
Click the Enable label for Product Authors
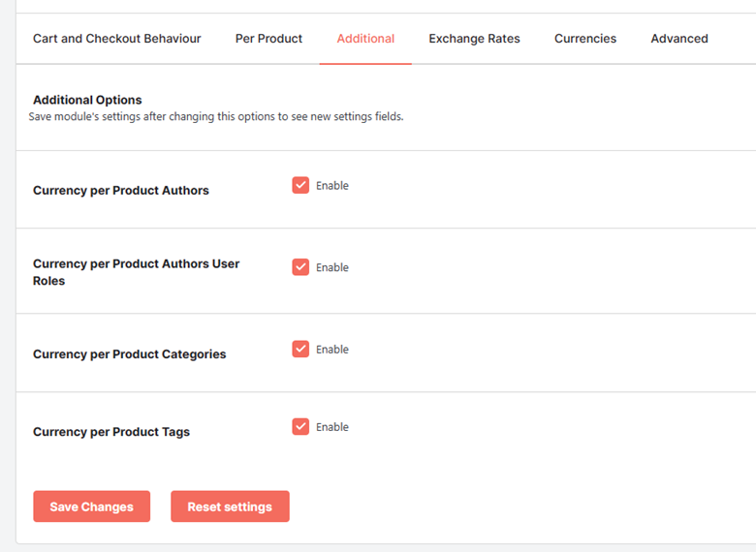tap(332, 185)
